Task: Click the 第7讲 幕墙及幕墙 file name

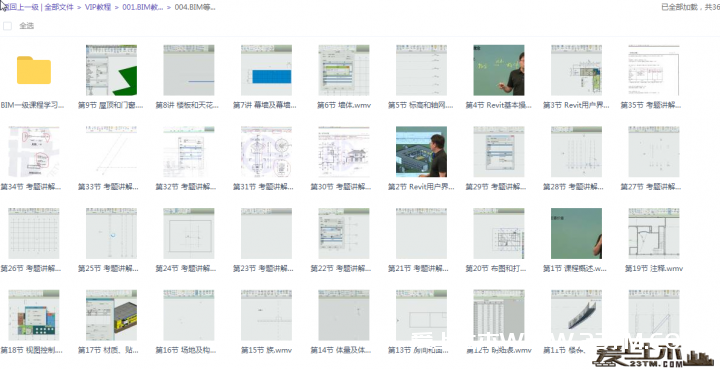Action: click(x=265, y=105)
